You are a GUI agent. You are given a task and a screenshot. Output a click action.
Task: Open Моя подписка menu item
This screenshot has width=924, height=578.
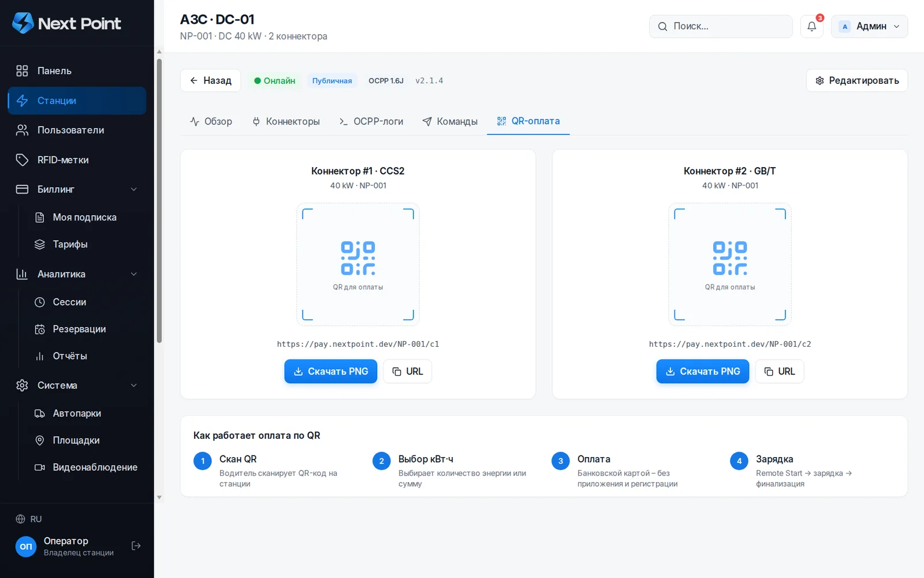pyautogui.click(x=86, y=217)
